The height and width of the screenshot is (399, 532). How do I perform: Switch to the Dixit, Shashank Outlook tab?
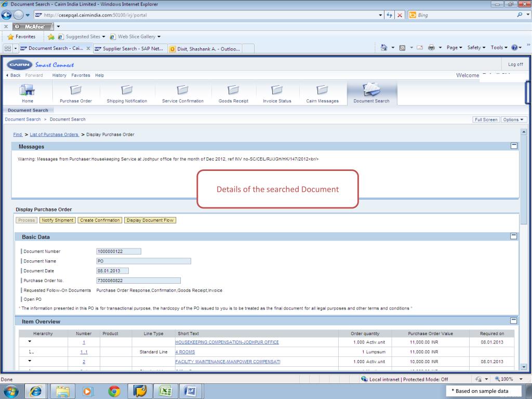pos(205,49)
